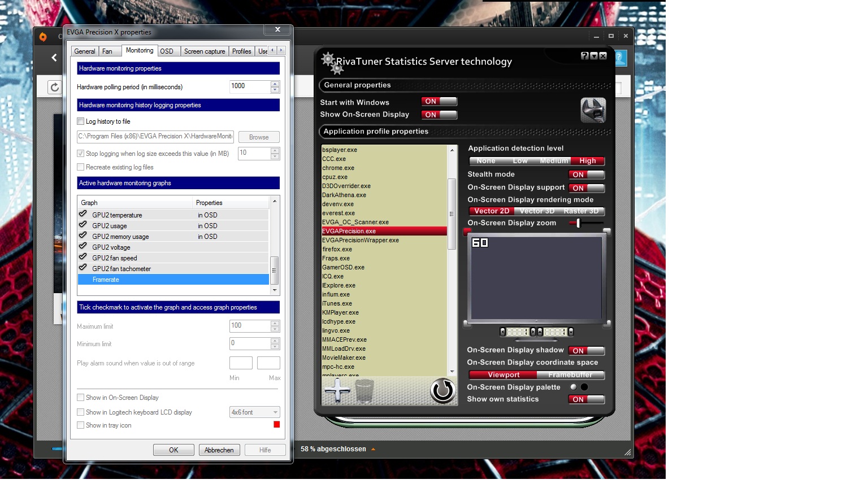Click the hardware polling period input field
The width and height of the screenshot is (868, 488).
pos(250,87)
